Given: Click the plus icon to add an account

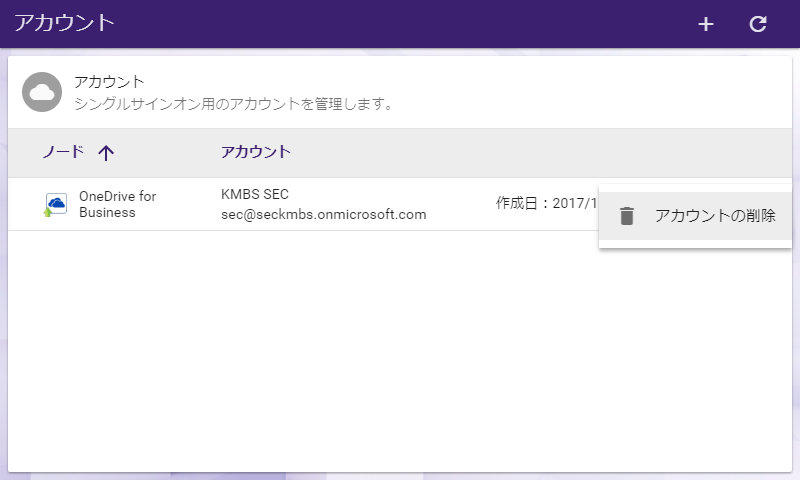Looking at the screenshot, I should tap(706, 24).
